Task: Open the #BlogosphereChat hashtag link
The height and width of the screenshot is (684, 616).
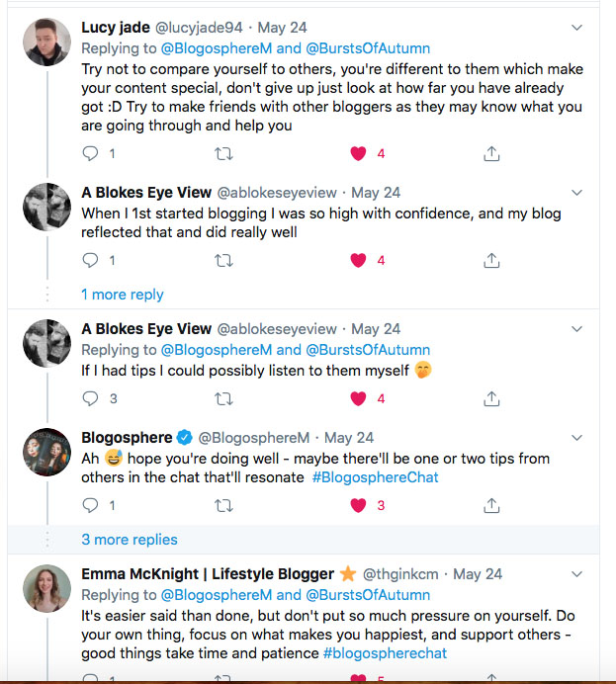Action: pos(375,477)
